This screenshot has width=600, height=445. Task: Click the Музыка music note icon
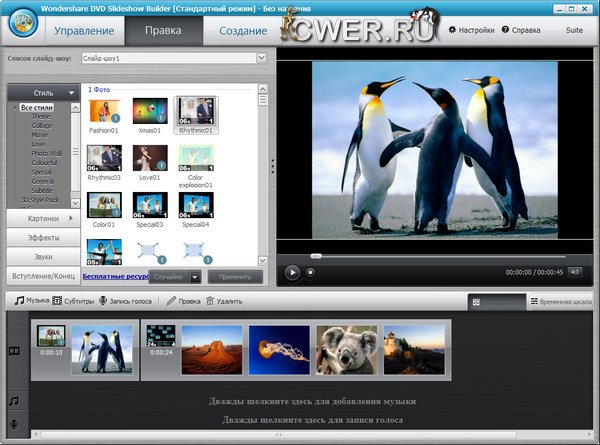point(18,301)
